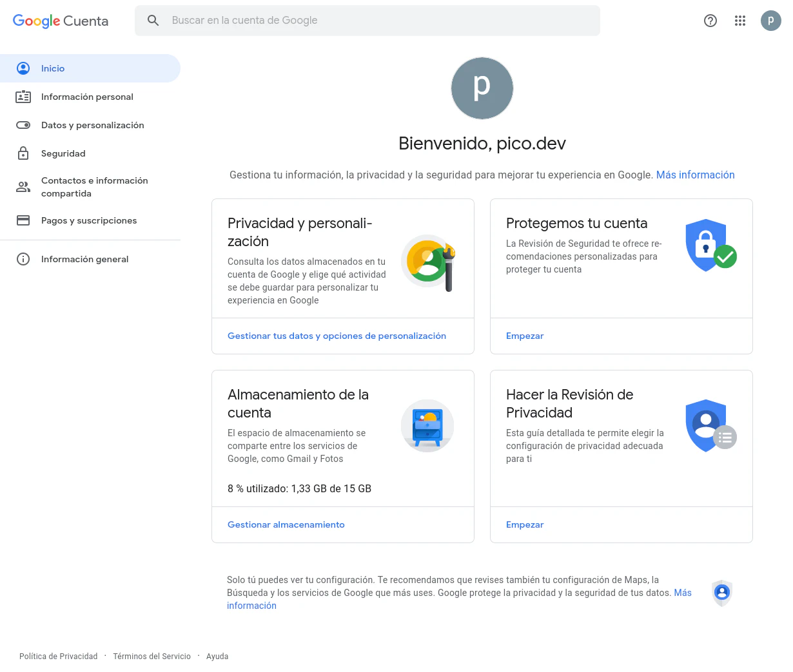793x672 pixels.
Task: Click the Pagos y suscripciones card icon
Action: point(23,220)
